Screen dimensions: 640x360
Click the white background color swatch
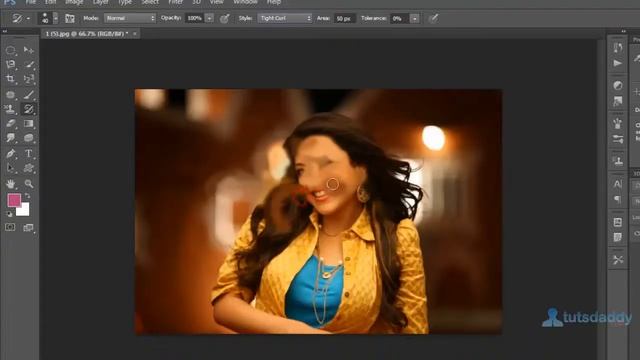coord(24,210)
